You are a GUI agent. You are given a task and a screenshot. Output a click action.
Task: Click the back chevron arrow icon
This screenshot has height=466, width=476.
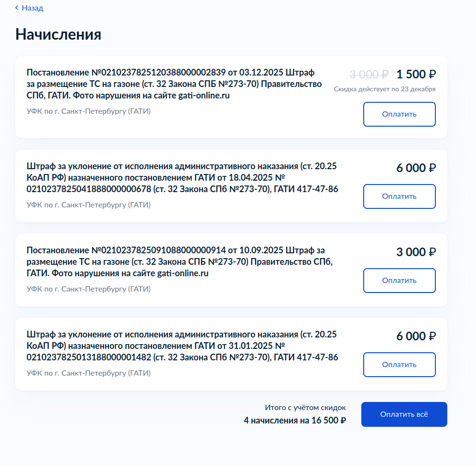[x=16, y=8]
